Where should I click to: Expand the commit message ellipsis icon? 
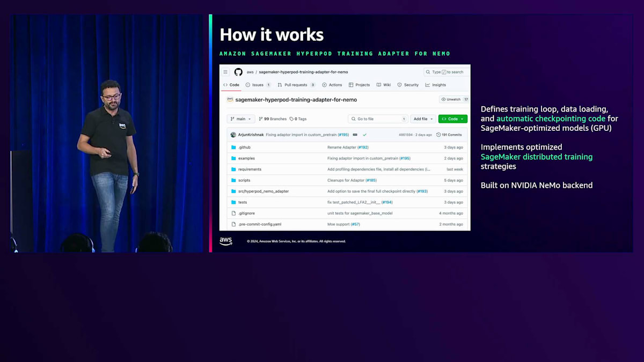(355, 135)
